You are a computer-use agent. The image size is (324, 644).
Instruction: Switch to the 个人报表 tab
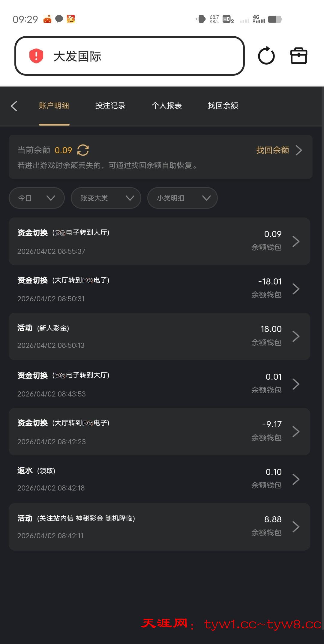point(167,106)
